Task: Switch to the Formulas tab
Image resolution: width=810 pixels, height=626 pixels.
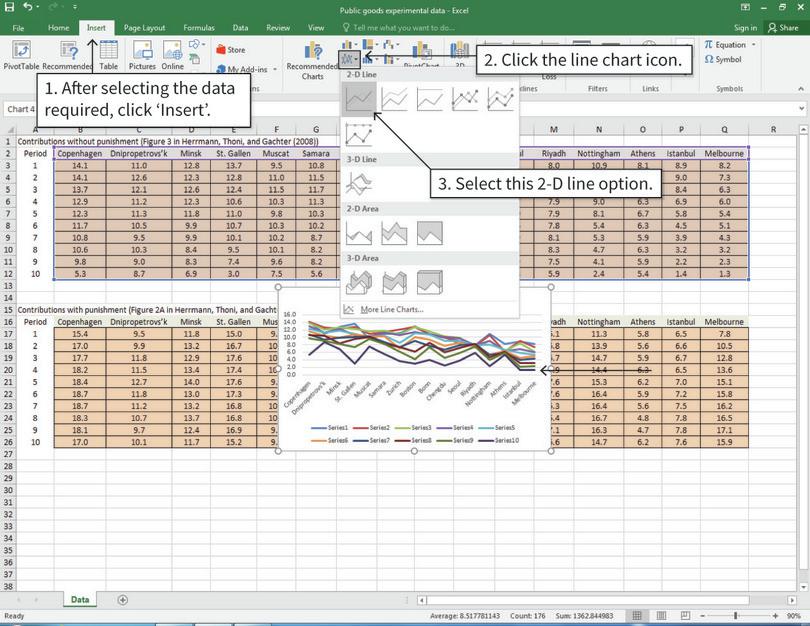Action: pos(199,28)
